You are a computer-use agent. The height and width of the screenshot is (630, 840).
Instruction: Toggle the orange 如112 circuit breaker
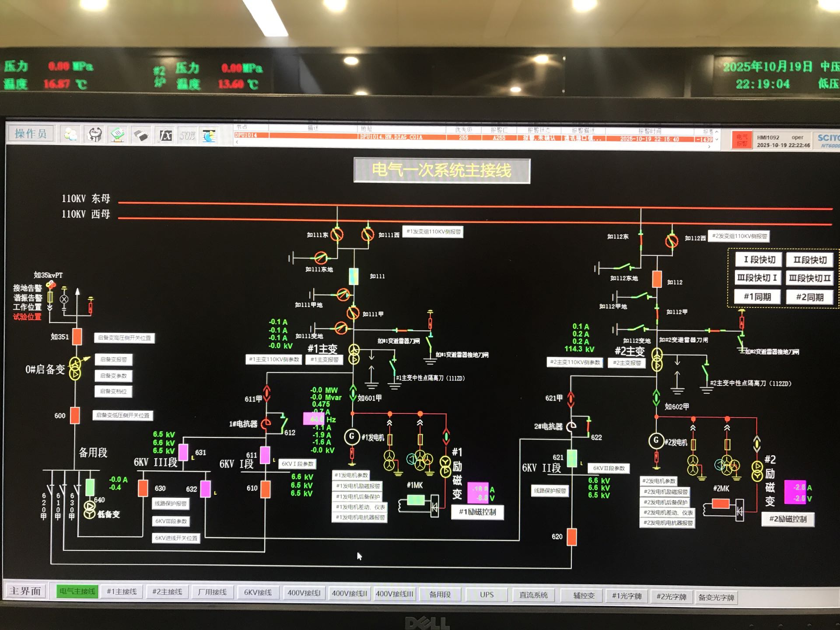click(x=657, y=279)
